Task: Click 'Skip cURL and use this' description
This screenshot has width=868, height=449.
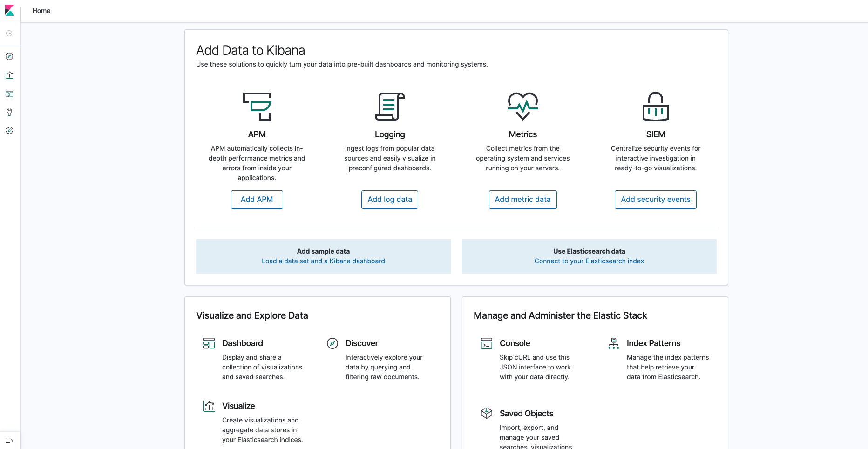Action: tap(535, 367)
